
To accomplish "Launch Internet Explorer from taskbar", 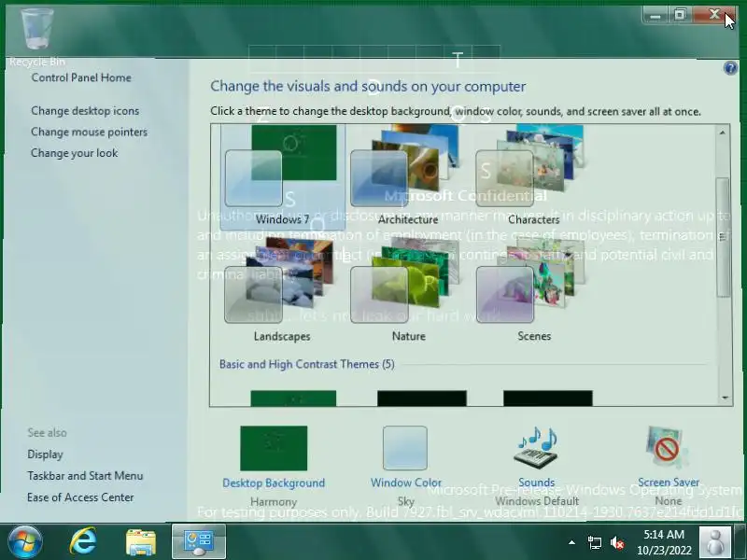I will click(83, 542).
